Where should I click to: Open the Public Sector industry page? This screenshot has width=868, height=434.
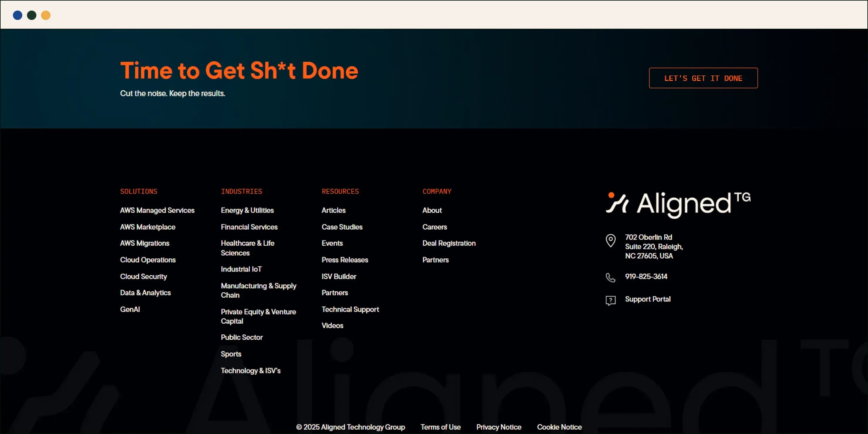241,337
